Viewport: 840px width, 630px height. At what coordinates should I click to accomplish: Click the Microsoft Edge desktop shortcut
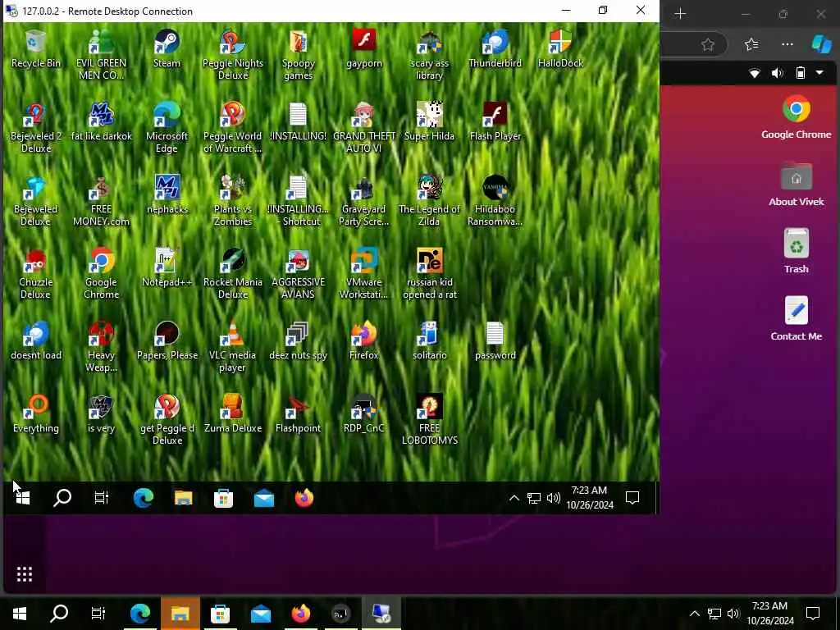point(167,128)
